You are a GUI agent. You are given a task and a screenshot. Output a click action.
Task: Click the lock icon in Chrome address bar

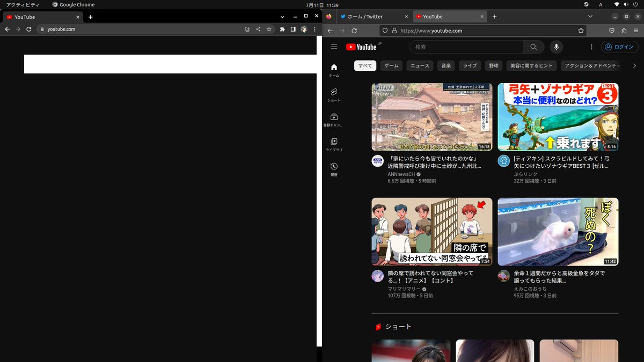tap(42, 29)
